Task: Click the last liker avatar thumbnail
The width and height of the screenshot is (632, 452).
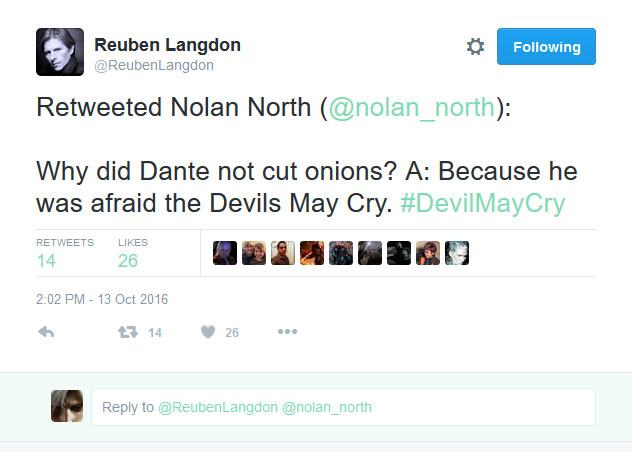Action: [x=457, y=253]
